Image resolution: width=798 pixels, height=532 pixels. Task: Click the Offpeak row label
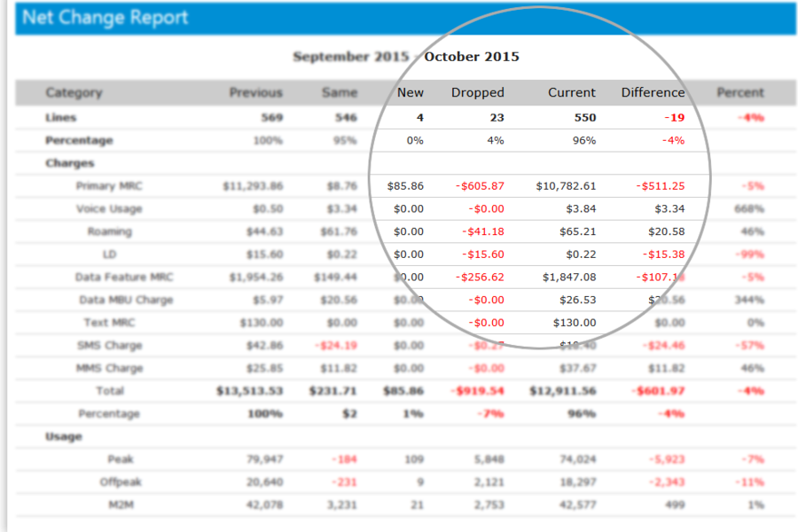[121, 482]
